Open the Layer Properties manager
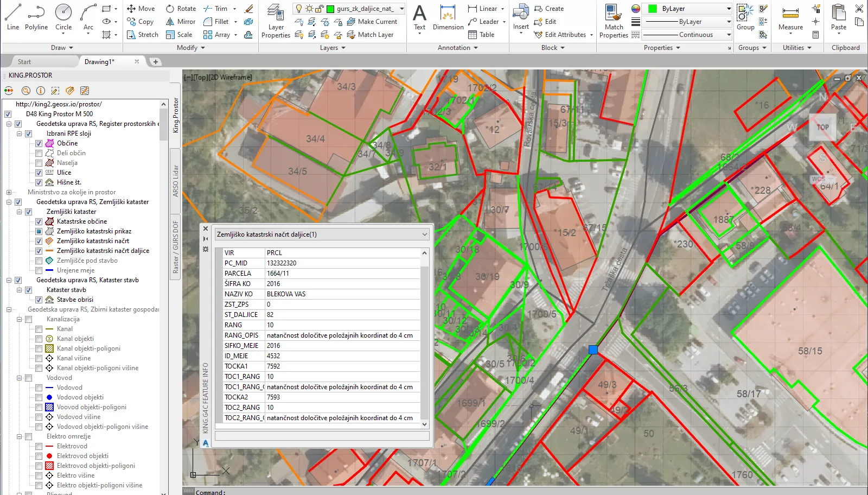The image size is (868, 495). pos(276,22)
